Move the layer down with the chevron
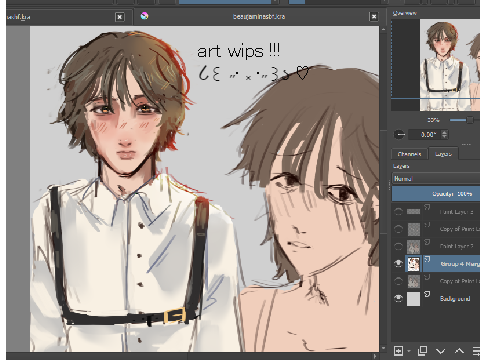The height and width of the screenshot is (360, 480). pos(441,351)
